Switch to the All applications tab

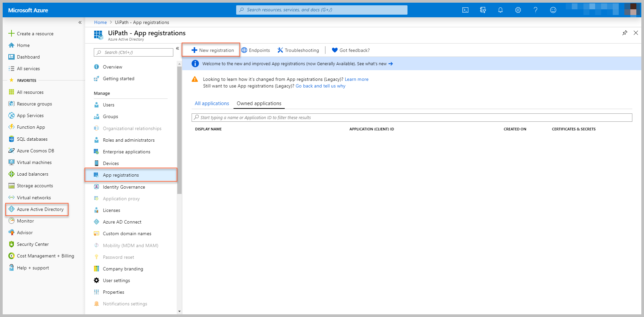click(212, 103)
